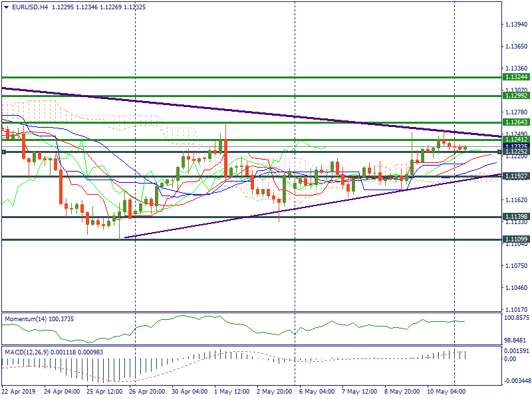Click the 1.12252 dark level label
The height and width of the screenshot is (399, 532).
tap(516, 152)
